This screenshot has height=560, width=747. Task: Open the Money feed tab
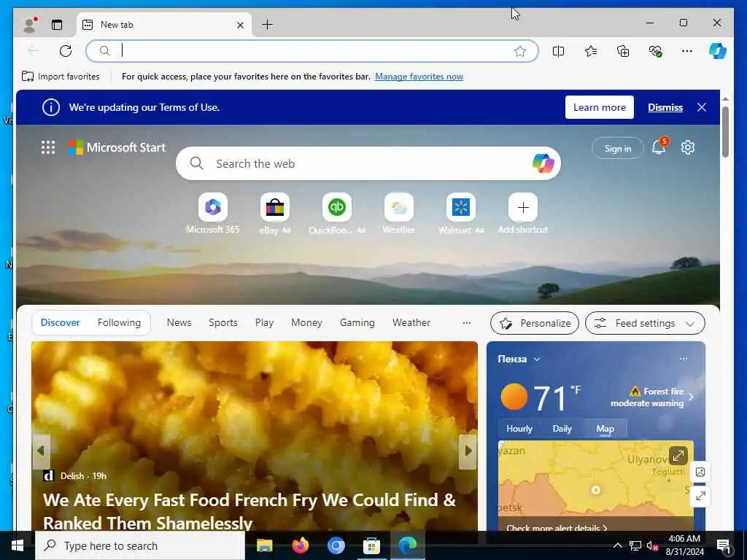point(306,322)
